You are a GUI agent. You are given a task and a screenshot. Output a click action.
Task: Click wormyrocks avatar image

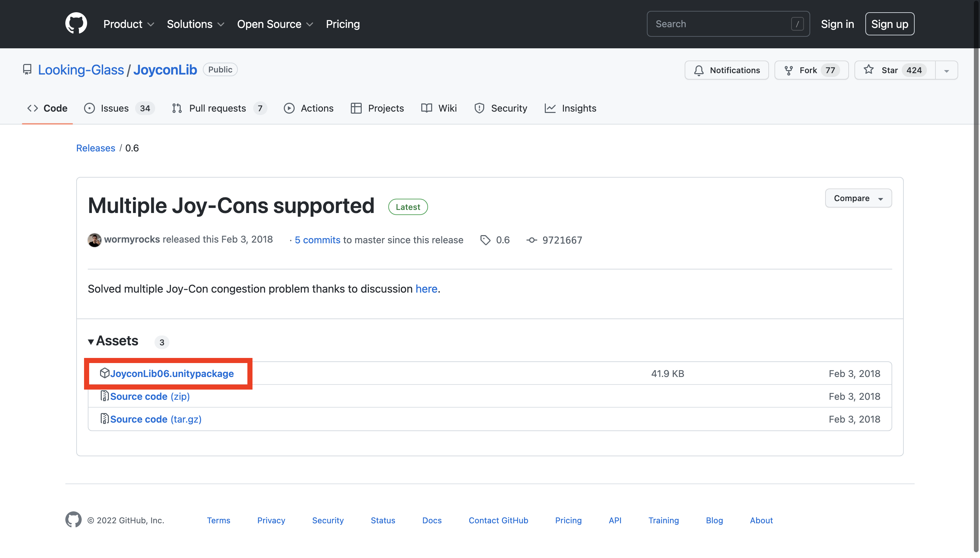tap(94, 240)
